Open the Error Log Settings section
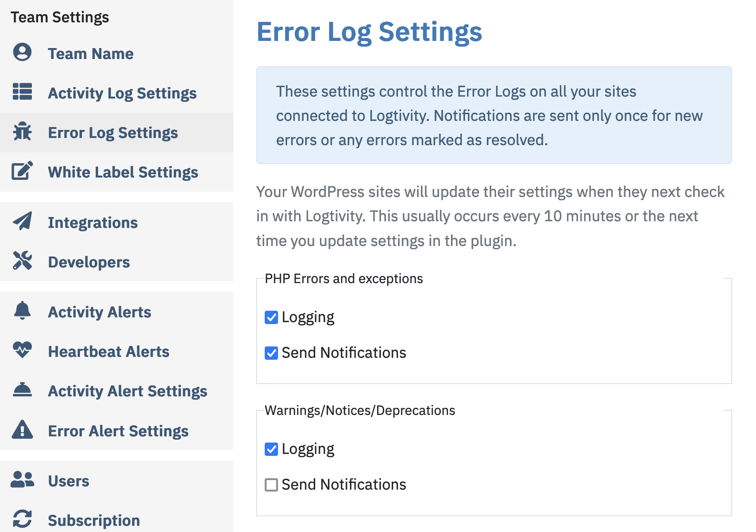 pyautogui.click(x=113, y=132)
